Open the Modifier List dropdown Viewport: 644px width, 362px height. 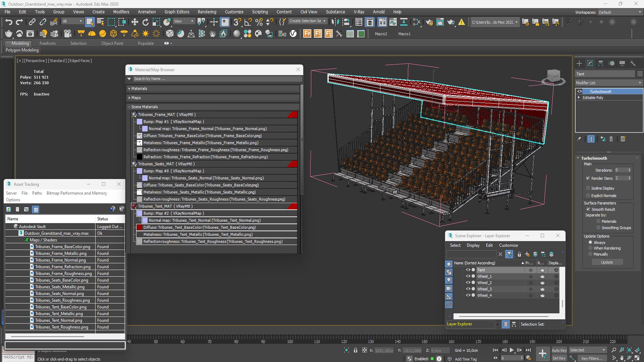pyautogui.click(x=609, y=83)
